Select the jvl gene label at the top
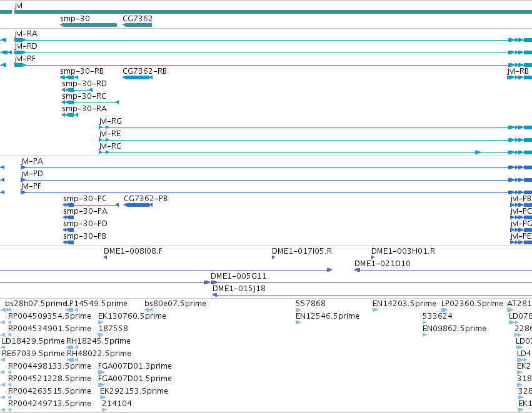The image size is (532, 413). pos(19,6)
